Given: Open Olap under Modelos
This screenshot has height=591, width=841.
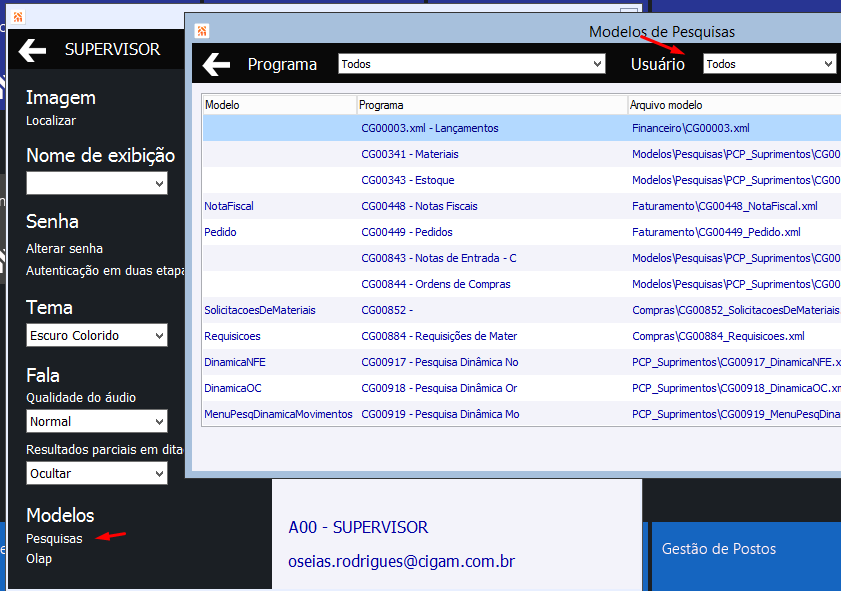Looking at the screenshot, I should click(39, 559).
